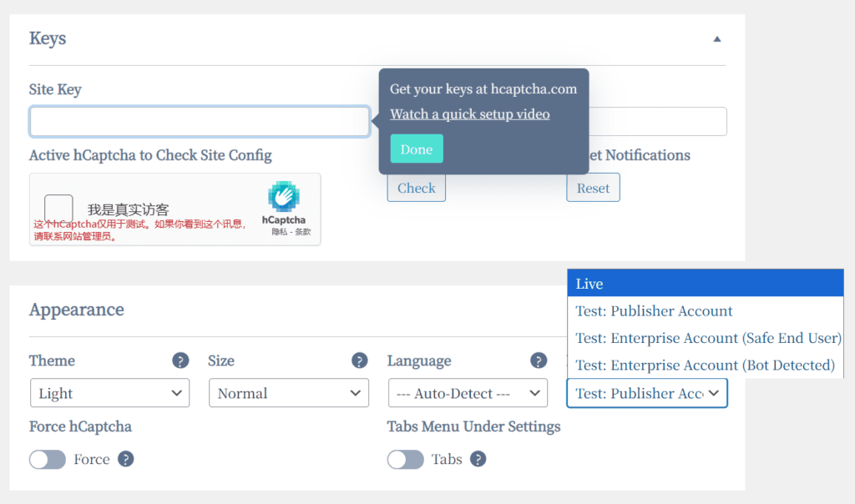Viewport: 855px width, 504px height.
Task: Choose Test: Enterprise Account (Safe End User)
Action: pos(706,338)
